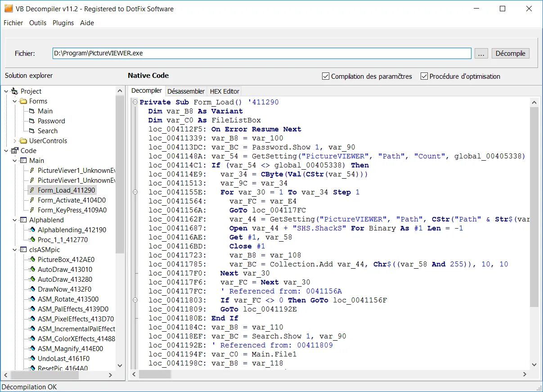The height and width of the screenshot is (392, 543).
Task: Click the Forms folder icon
Action: [x=23, y=101]
